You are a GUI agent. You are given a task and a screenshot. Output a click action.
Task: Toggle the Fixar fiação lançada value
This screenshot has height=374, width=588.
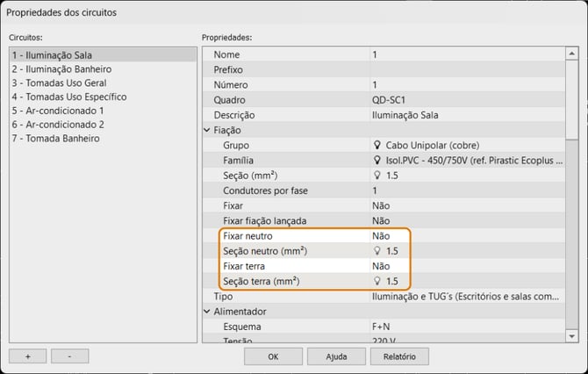click(381, 221)
